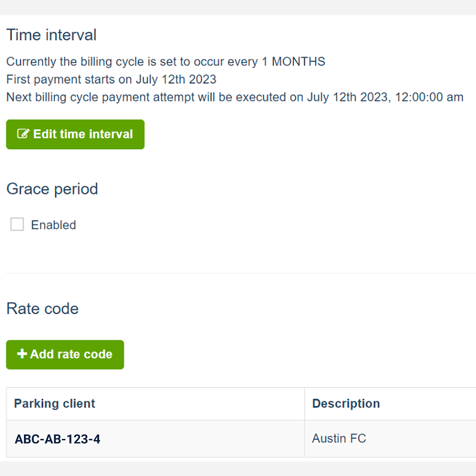Click the Description column header
Screen dimensions: 476x476
[x=346, y=403]
